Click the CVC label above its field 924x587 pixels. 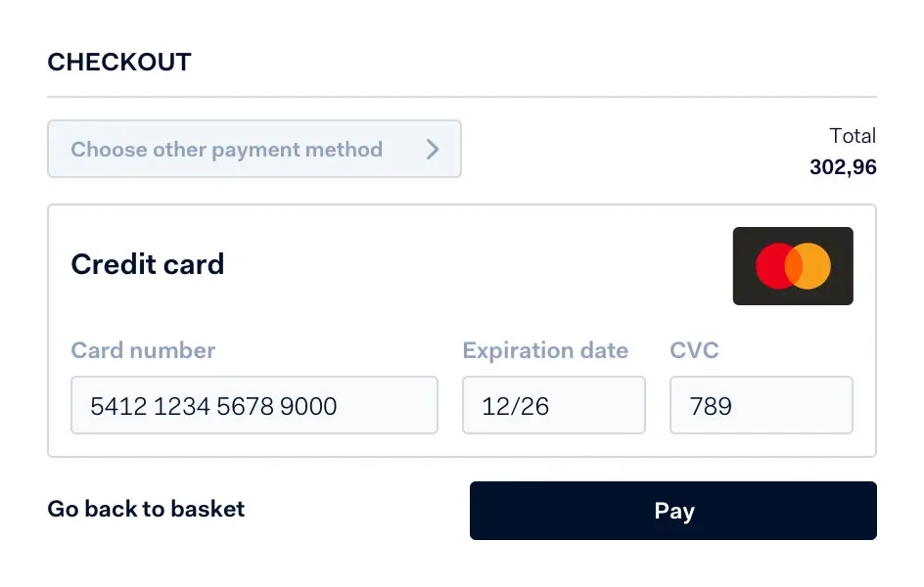pyautogui.click(x=695, y=350)
